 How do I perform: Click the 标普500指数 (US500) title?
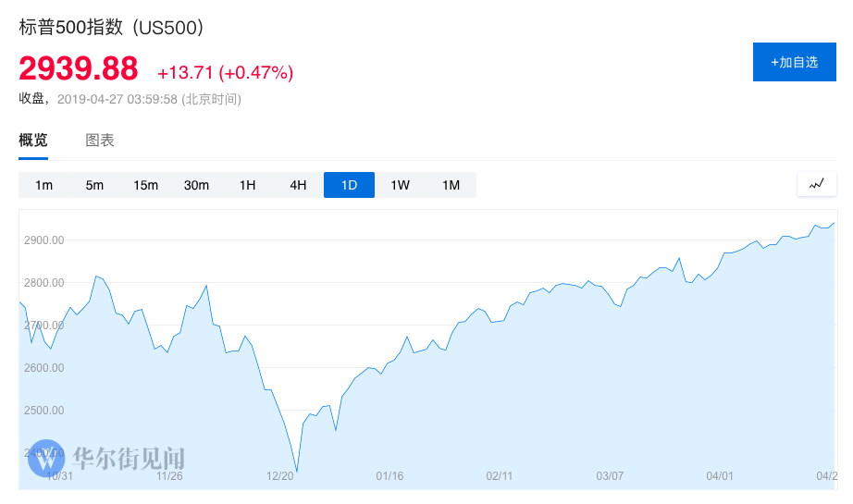coord(111,27)
